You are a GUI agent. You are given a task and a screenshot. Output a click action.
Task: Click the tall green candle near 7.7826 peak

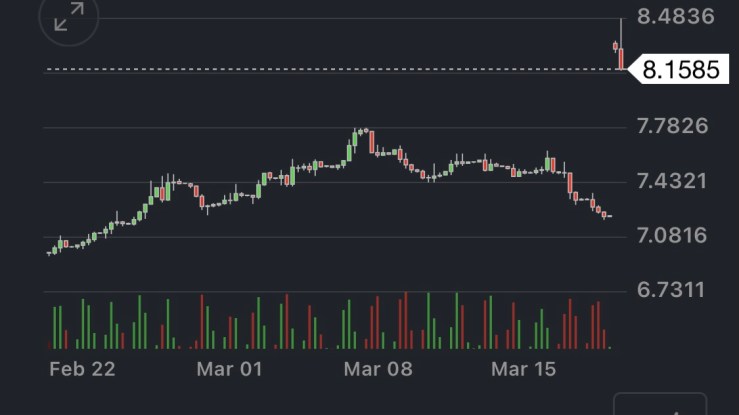[x=351, y=150]
